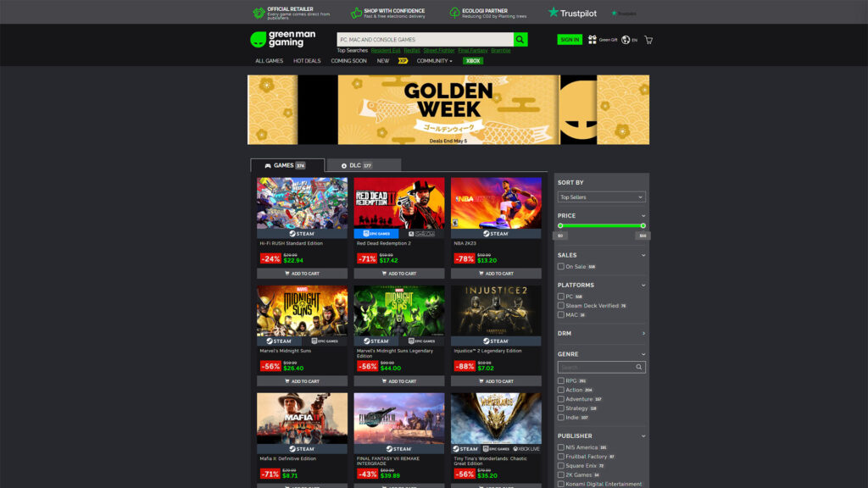The height and width of the screenshot is (488, 868).
Task: Click the Resident Evil top search link
Action: tap(385, 50)
